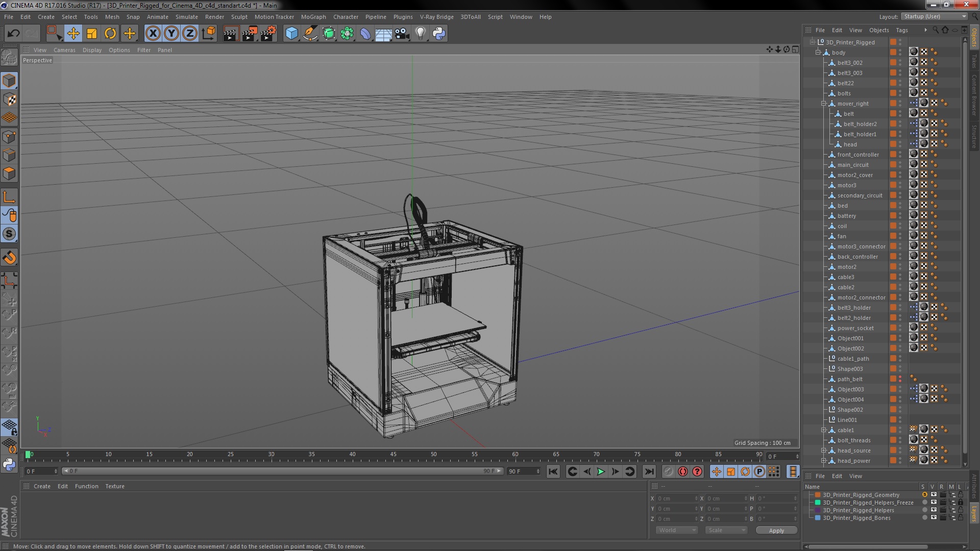Click the Play button in timeline

point(600,471)
